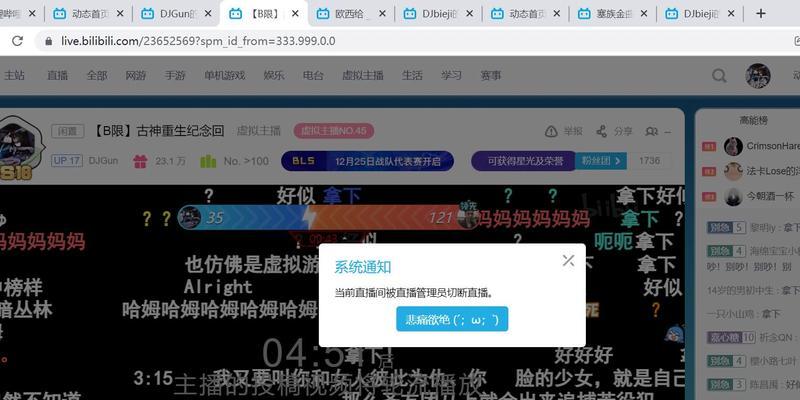The height and width of the screenshot is (400, 800).
Task: Open 虚拟主播 navigation category
Action: click(363, 75)
